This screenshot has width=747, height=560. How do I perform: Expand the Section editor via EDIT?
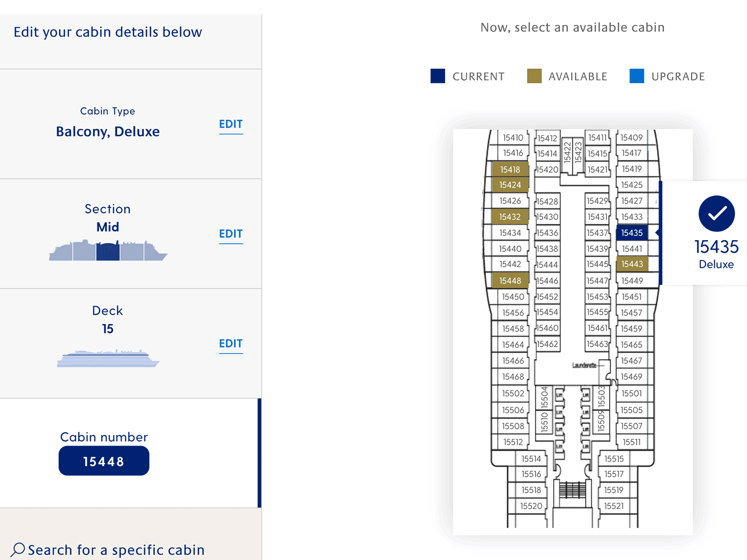click(231, 234)
